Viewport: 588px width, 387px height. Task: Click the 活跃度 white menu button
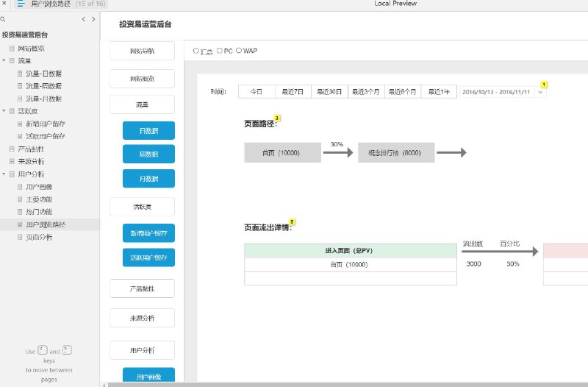pyautogui.click(x=142, y=207)
